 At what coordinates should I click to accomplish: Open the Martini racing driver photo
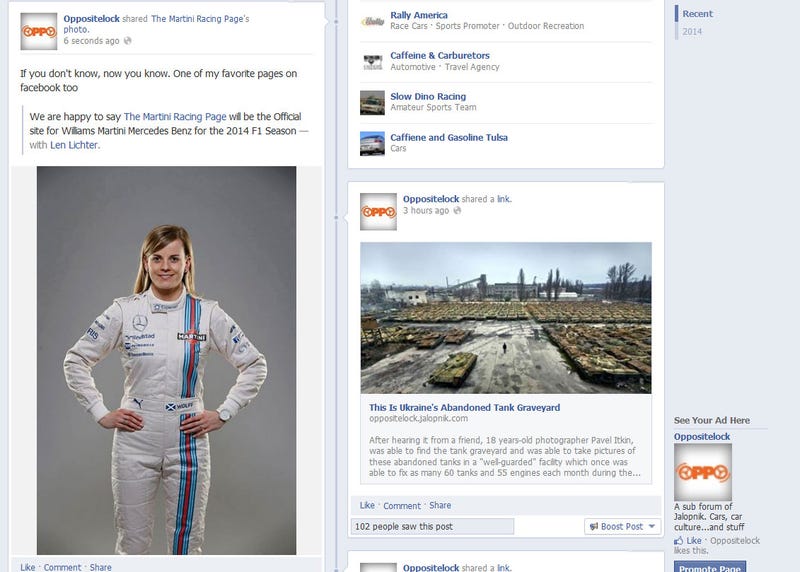pyautogui.click(x=166, y=360)
